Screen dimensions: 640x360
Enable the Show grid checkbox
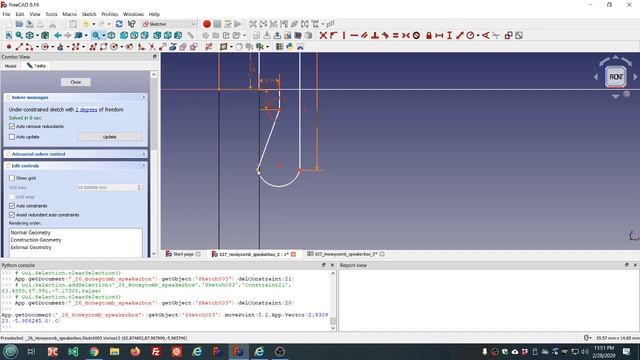(12, 178)
